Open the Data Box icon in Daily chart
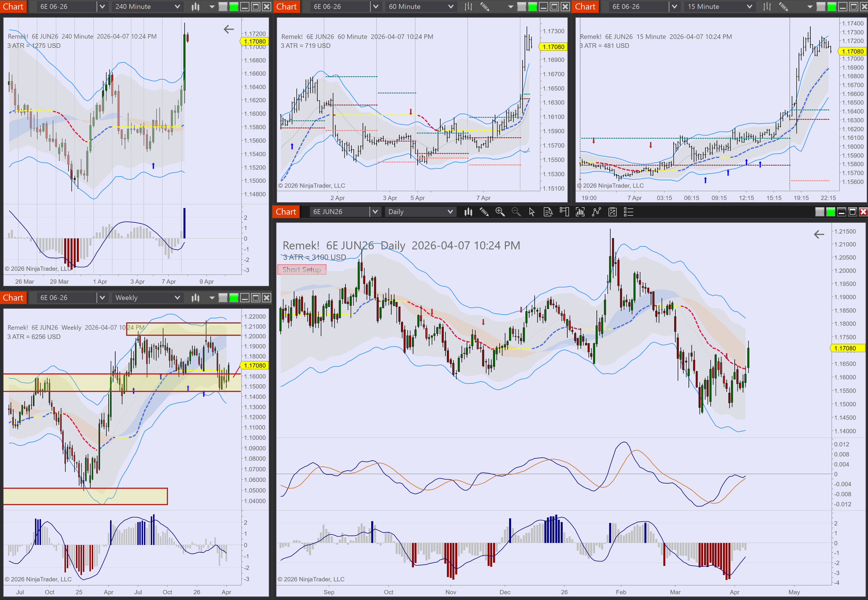The image size is (868, 600). (x=548, y=212)
